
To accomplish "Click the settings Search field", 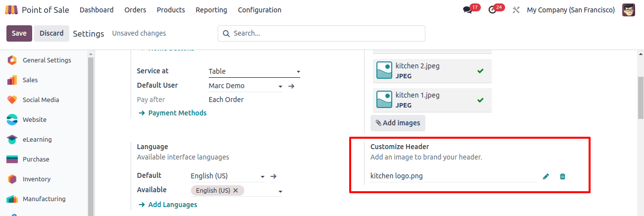I will click(322, 33).
